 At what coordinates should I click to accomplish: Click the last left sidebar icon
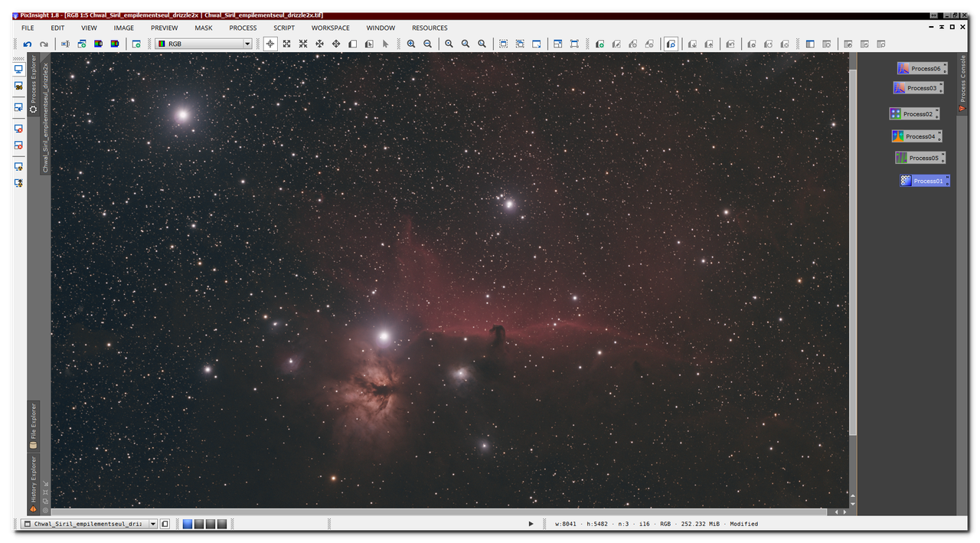tap(19, 183)
